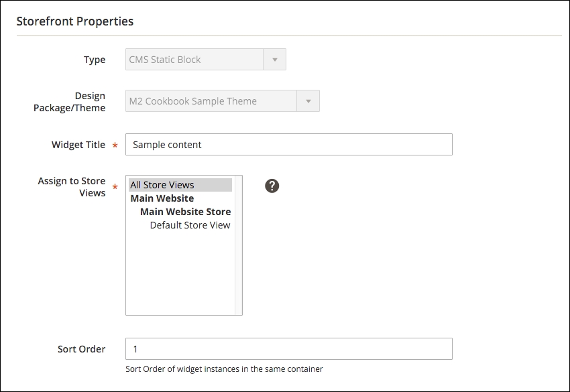Click the Sort Order hint text

point(224,369)
